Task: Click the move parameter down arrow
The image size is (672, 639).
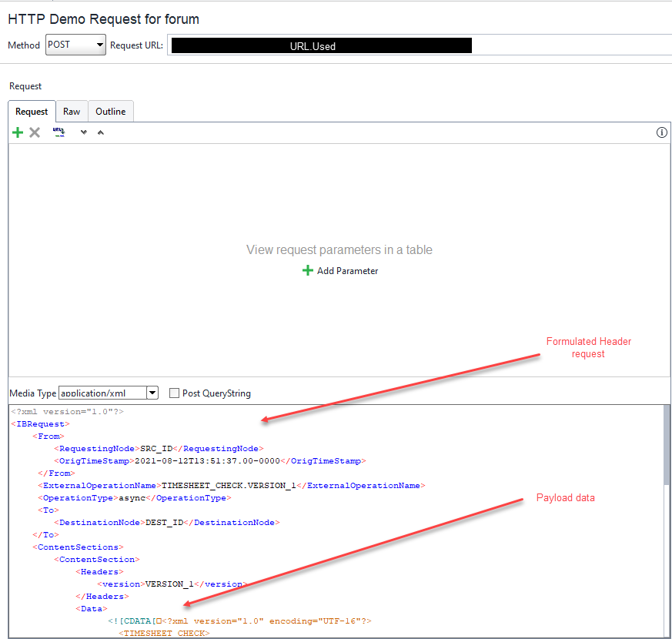Action: coord(83,133)
